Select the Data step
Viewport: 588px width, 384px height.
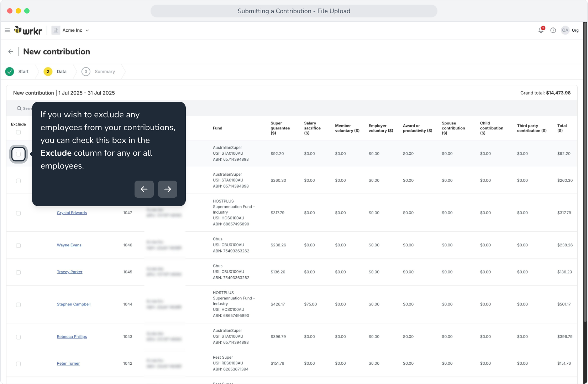55,71
